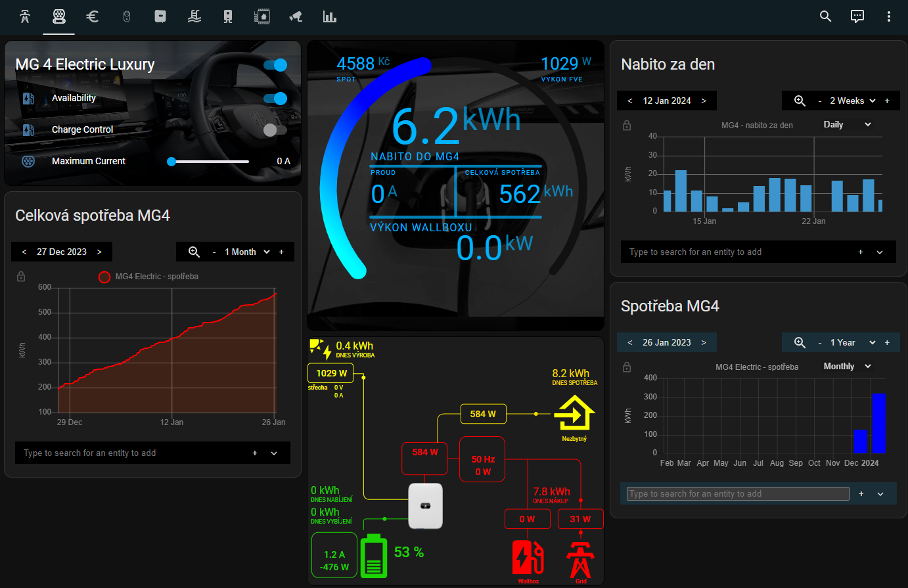
Task: Increase the 1 Month range with plus
Action: (x=281, y=252)
